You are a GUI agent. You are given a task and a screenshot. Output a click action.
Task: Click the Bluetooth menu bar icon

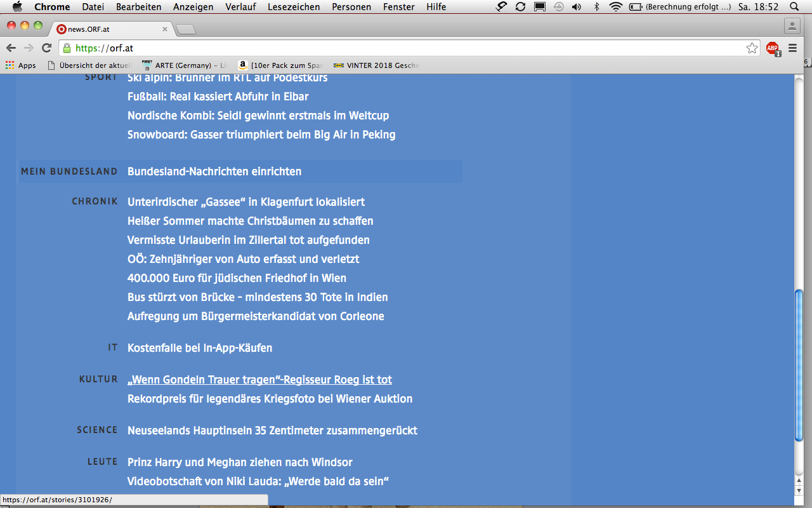click(596, 7)
